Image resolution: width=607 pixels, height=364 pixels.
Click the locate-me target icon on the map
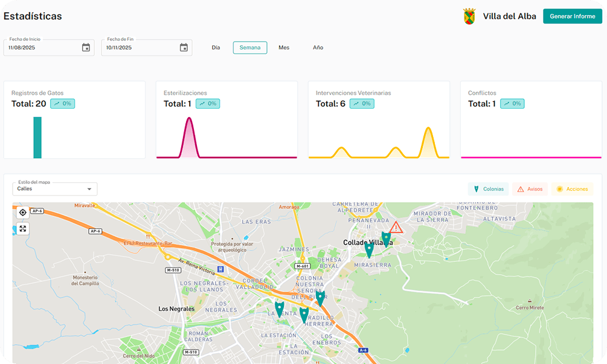(22, 212)
